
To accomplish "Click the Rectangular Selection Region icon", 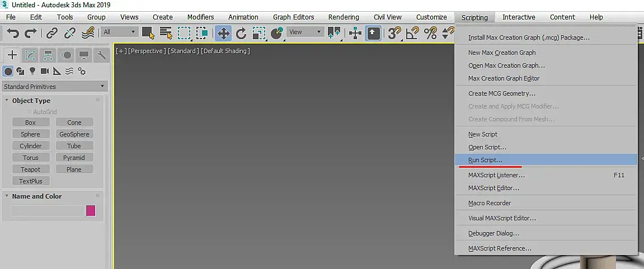I will 184,33.
